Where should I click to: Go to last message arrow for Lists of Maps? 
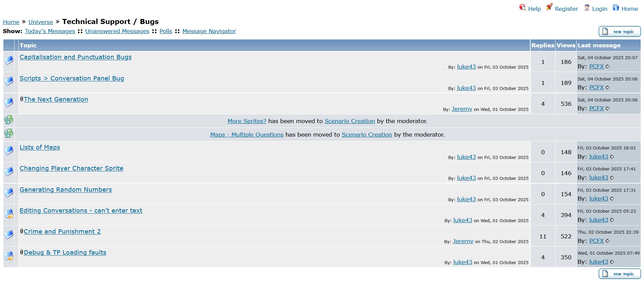pyautogui.click(x=612, y=157)
